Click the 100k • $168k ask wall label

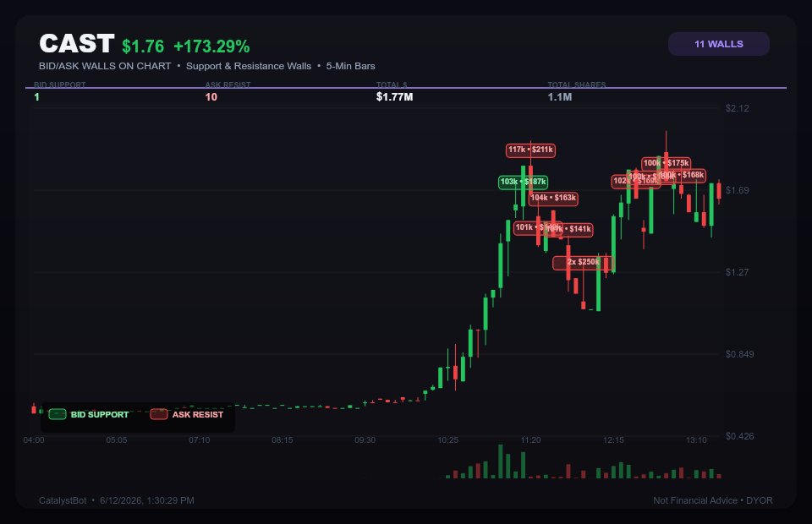pos(682,175)
